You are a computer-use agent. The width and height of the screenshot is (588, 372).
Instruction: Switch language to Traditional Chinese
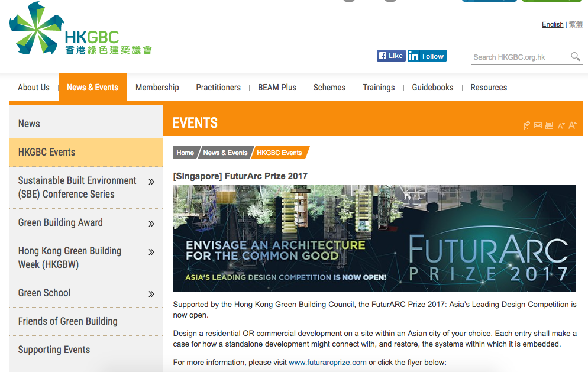tap(576, 24)
